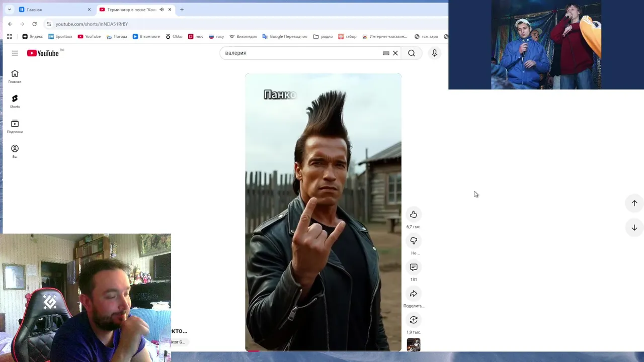
Task: Start voice search with microphone
Action: (x=435, y=53)
